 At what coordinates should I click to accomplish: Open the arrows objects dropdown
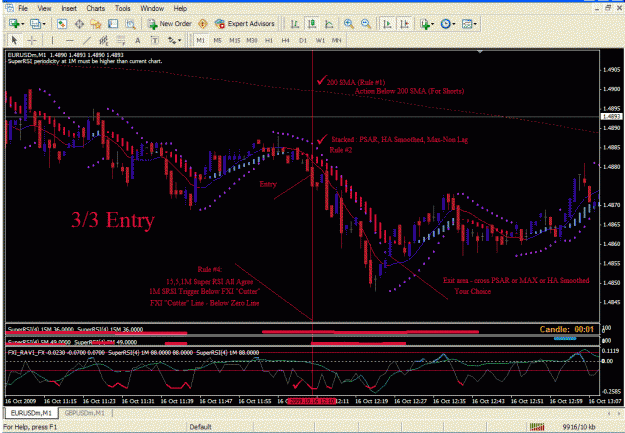[174, 40]
